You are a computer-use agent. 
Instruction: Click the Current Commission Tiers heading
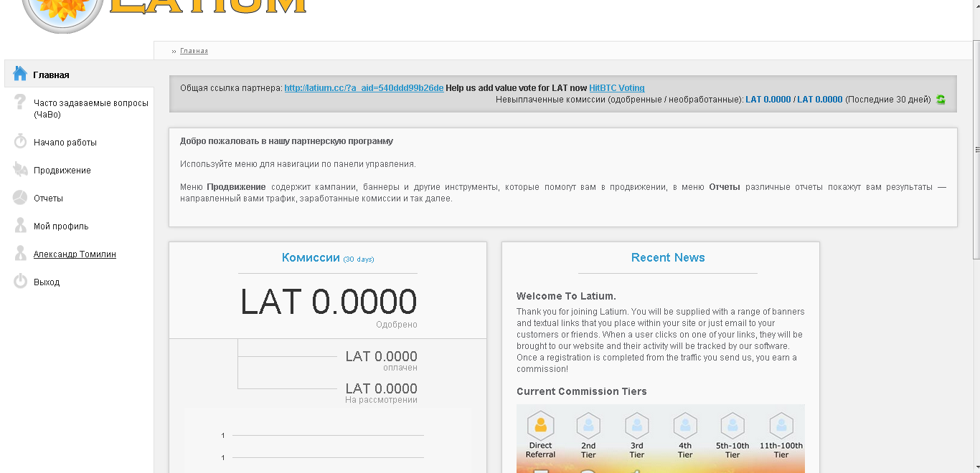tap(582, 391)
